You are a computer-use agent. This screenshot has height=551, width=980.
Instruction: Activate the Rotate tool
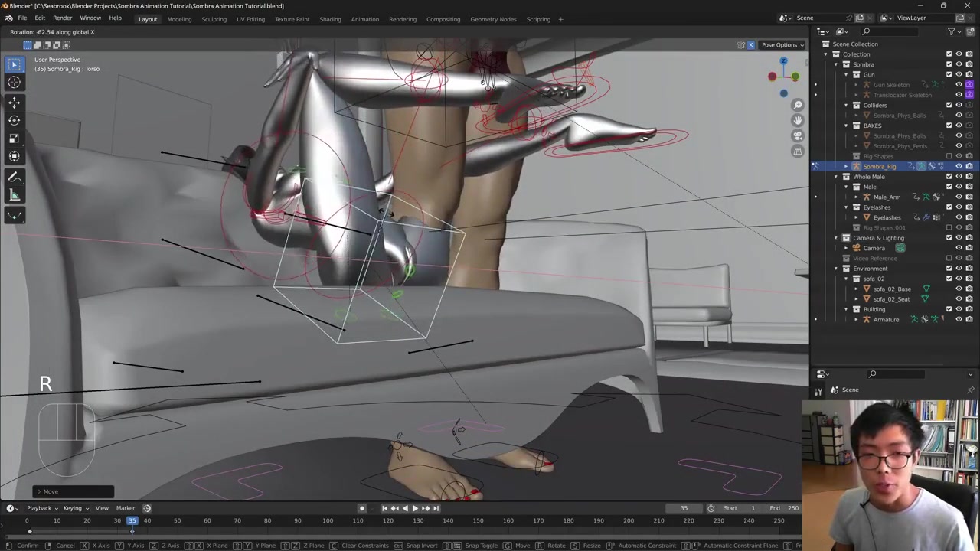[x=14, y=120]
